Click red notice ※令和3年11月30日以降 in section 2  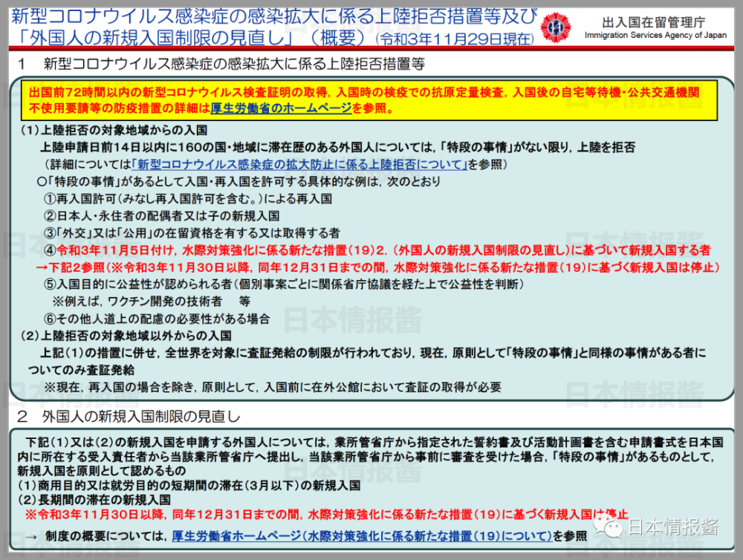pos(327,515)
